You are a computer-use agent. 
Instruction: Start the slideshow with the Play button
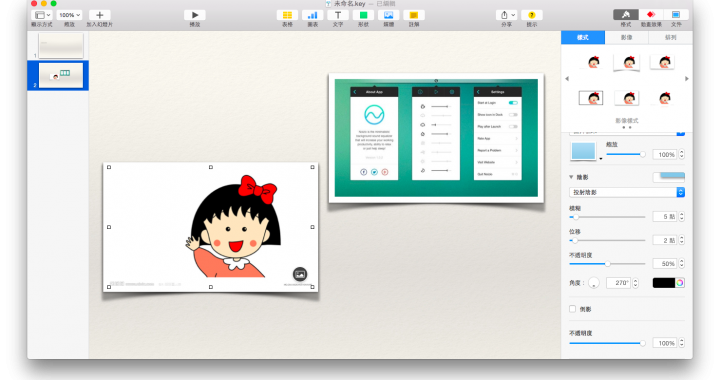195,15
